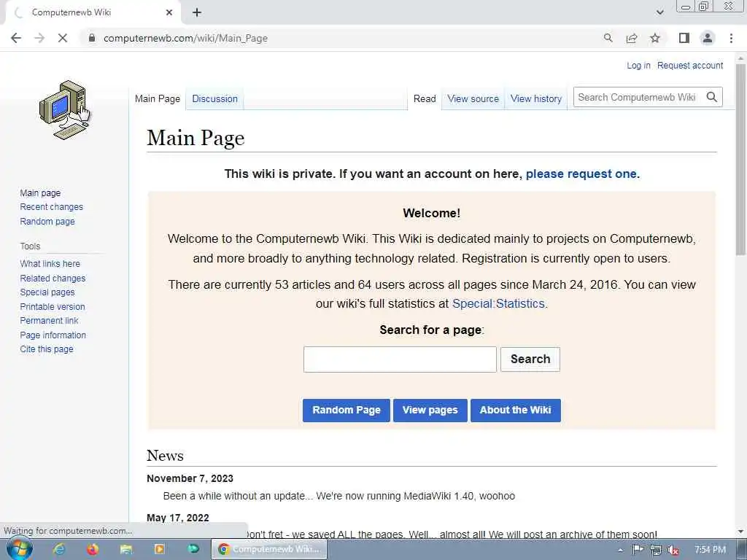Open Windows Explorer folder taskbar icon

[125, 550]
